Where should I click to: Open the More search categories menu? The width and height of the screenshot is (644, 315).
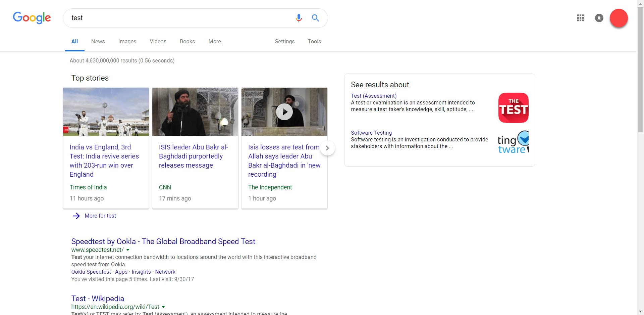(x=215, y=41)
